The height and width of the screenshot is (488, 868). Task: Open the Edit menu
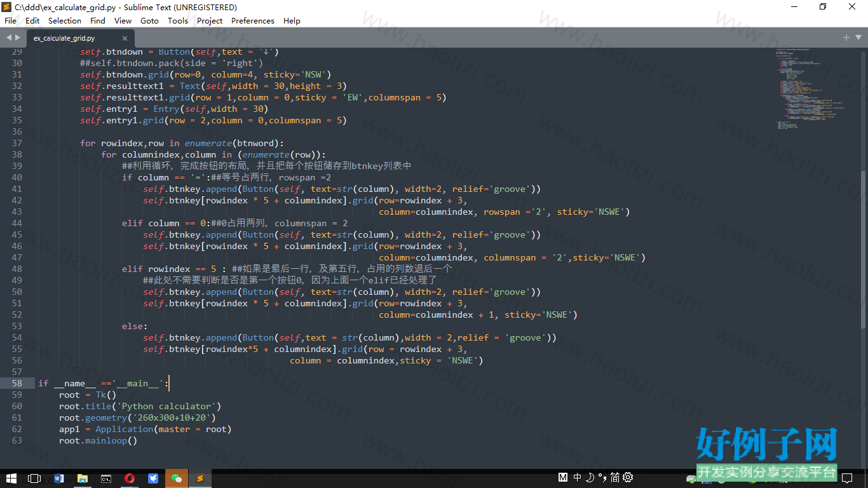pyautogui.click(x=32, y=20)
